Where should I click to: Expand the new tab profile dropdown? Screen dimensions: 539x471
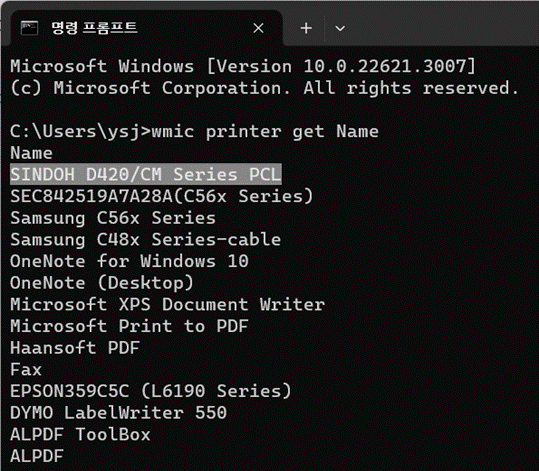pyautogui.click(x=340, y=28)
